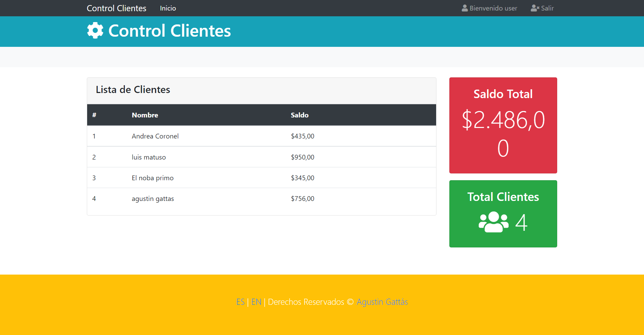Click the group icon in Total Clientes card
The image size is (644, 335).
tap(493, 222)
